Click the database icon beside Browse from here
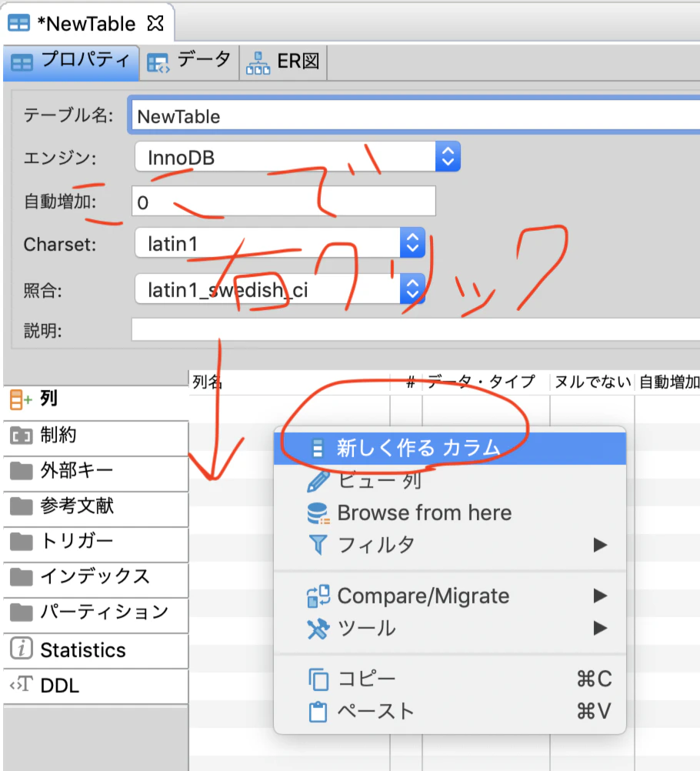This screenshot has height=771, width=700. 318,513
